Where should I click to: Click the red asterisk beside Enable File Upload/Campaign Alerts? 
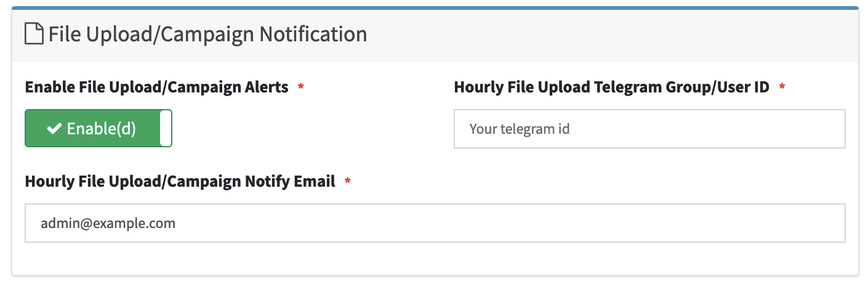click(x=301, y=86)
